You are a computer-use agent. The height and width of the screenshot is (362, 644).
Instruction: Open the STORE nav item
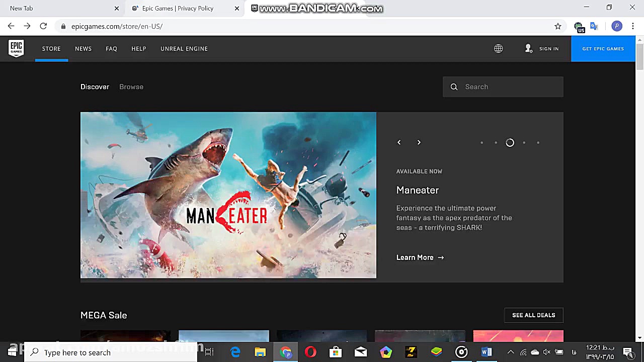click(x=51, y=49)
